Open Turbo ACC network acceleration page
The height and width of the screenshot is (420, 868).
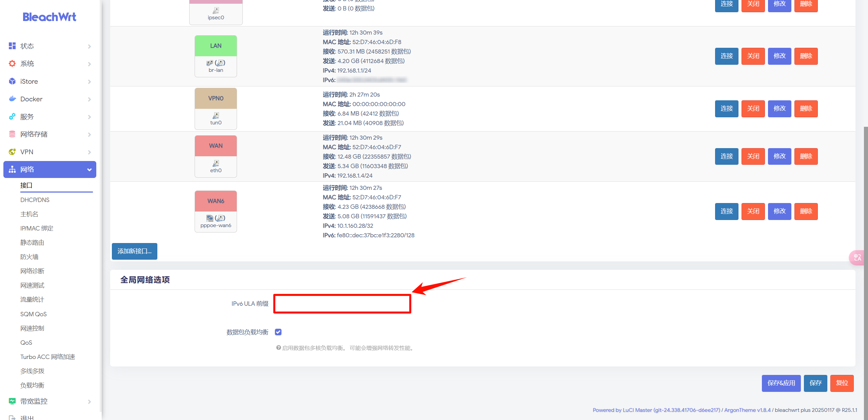coord(48,357)
